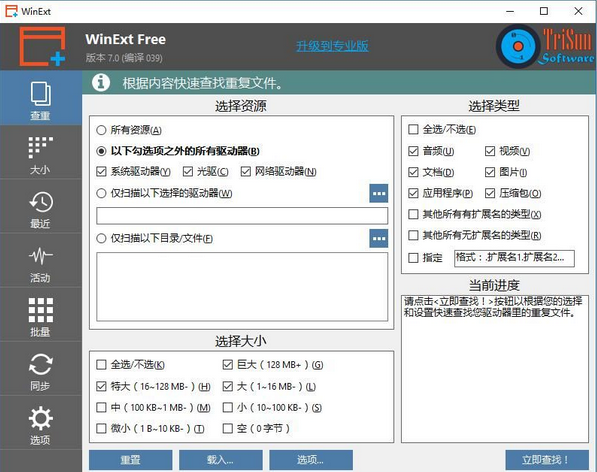
Task: Click the 立即查找！ find now button
Action: coord(547,460)
